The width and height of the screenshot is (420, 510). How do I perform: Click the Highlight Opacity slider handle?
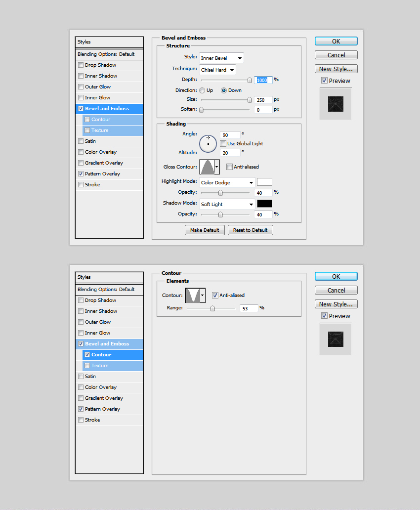220,193
